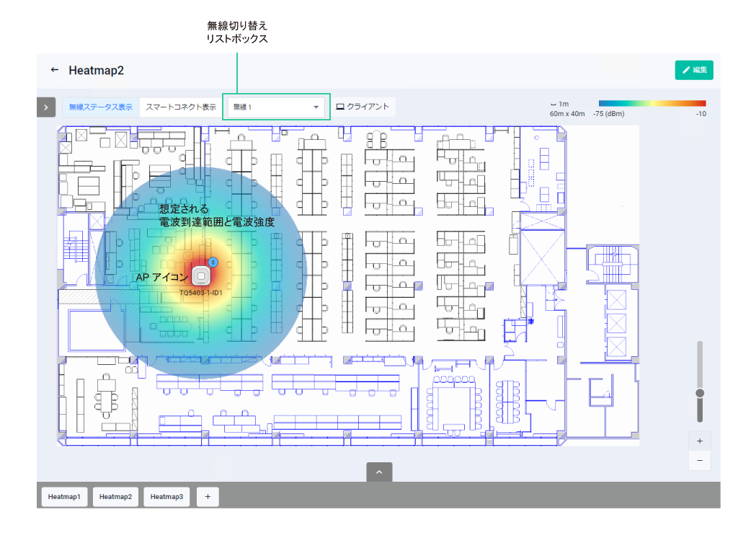
Task: Select the Heatmap2 tab
Action: (x=115, y=496)
